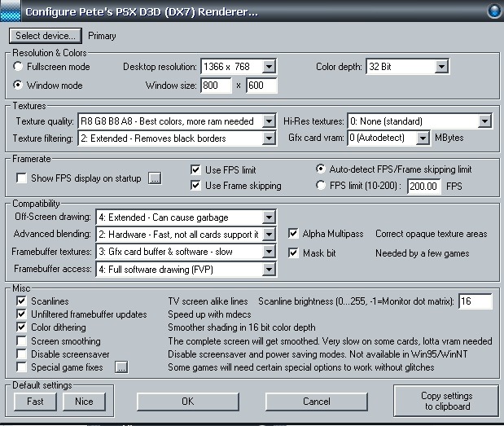
Task: Select Fullscreen mode radio button
Action: (x=18, y=67)
